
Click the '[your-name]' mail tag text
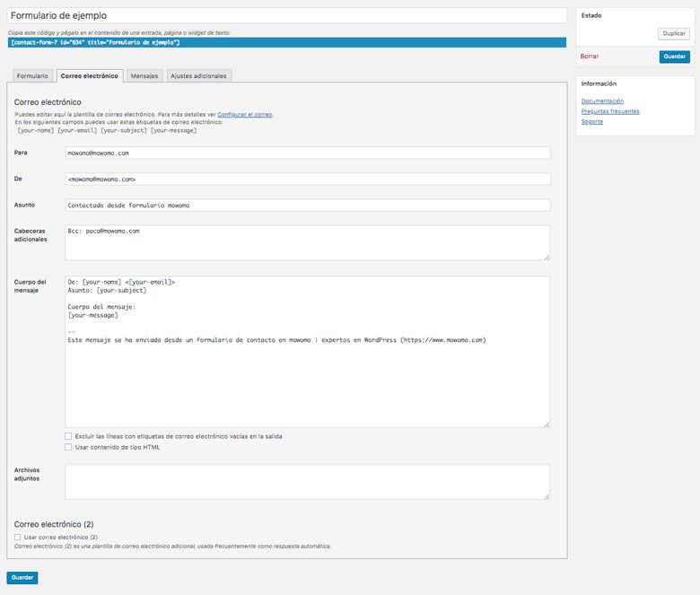coord(36,131)
